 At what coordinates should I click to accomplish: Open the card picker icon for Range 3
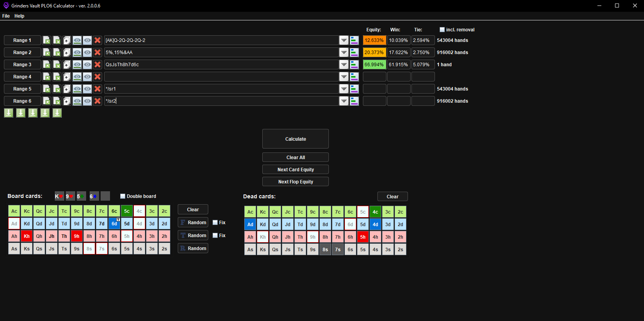coord(67,65)
